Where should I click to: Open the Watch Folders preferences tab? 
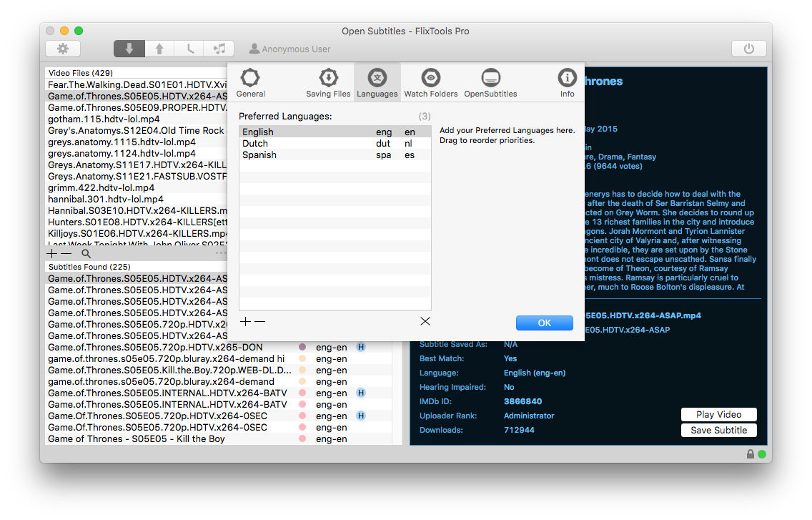[431, 82]
